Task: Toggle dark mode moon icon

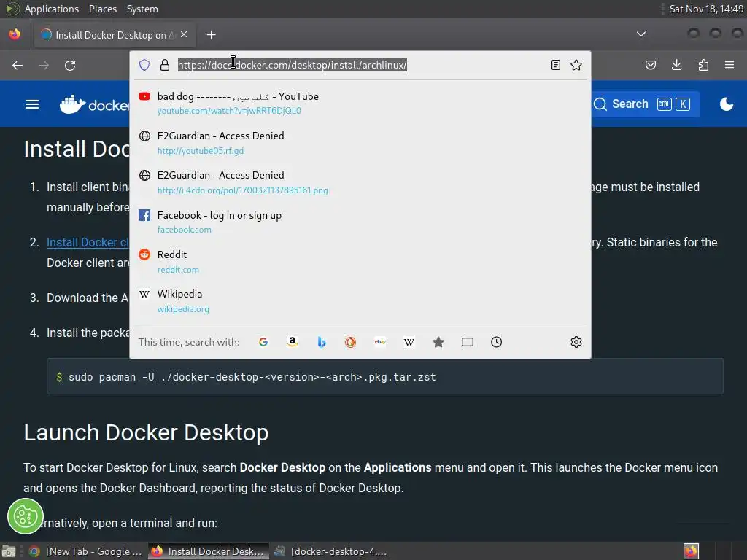Action: pos(727,104)
